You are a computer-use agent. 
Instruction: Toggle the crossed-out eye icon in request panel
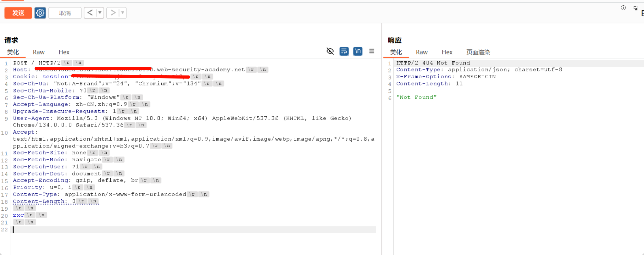coord(330,51)
